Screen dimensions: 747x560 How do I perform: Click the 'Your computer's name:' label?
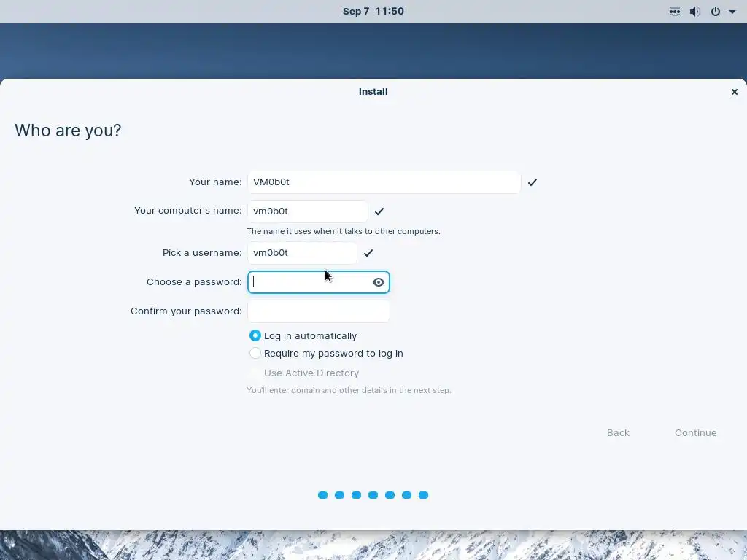point(188,211)
